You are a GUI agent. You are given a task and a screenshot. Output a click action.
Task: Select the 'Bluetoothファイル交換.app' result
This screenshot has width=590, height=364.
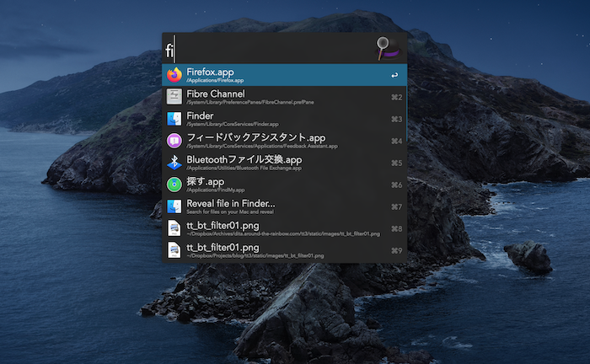point(244,160)
